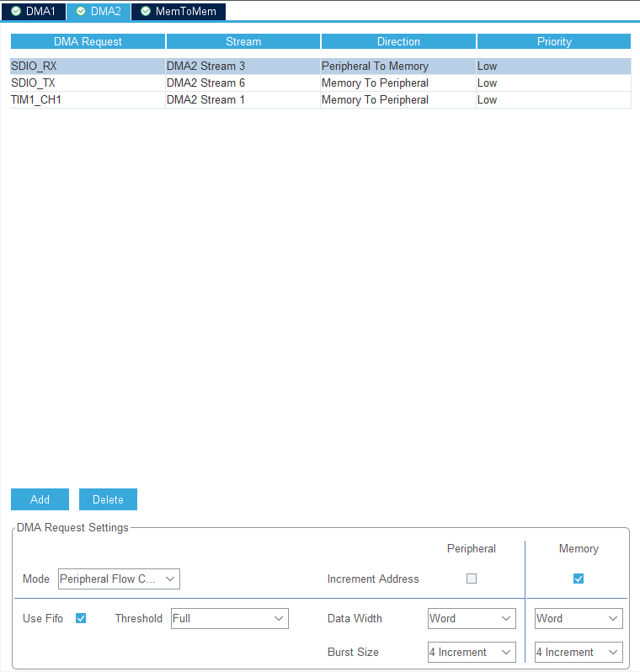640x672 pixels.
Task: Click TIM1_CH1 Memory To Peripheral direction cell
Action: (x=398, y=99)
